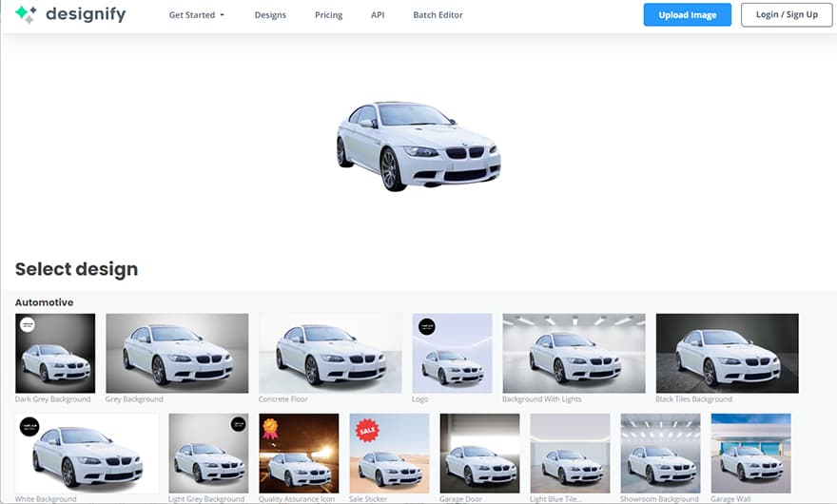Go to the Pricing page

[x=328, y=15]
